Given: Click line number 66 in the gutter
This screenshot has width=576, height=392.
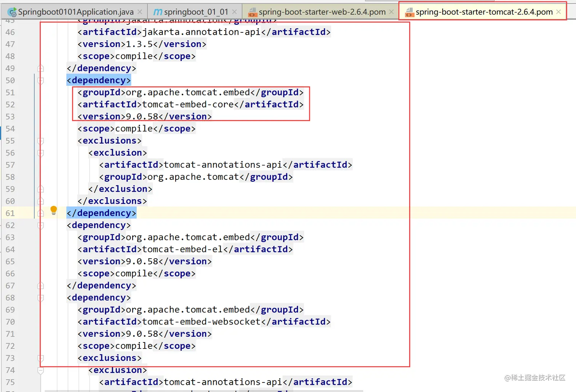Looking at the screenshot, I should (10, 274).
